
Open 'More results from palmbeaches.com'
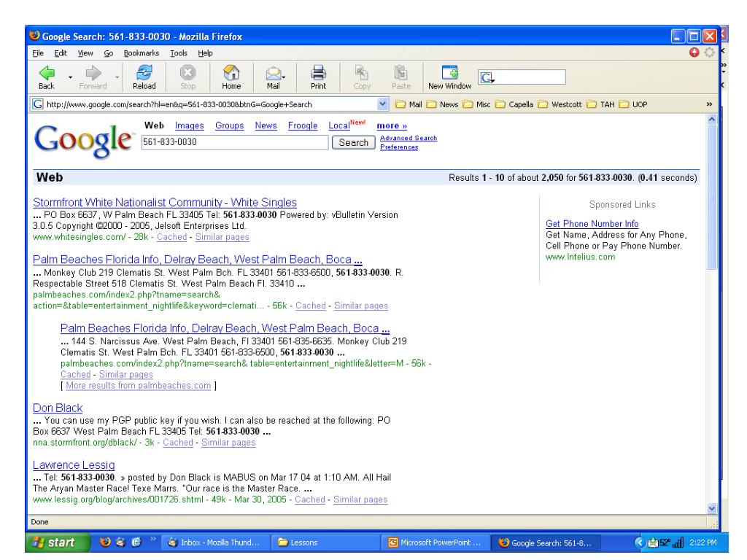click(x=138, y=386)
